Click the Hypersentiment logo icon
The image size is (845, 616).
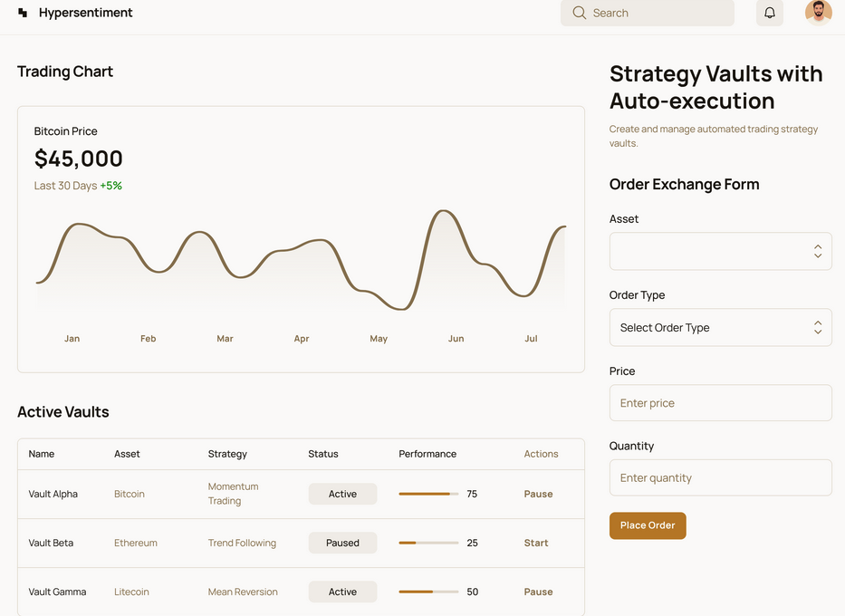click(x=23, y=14)
